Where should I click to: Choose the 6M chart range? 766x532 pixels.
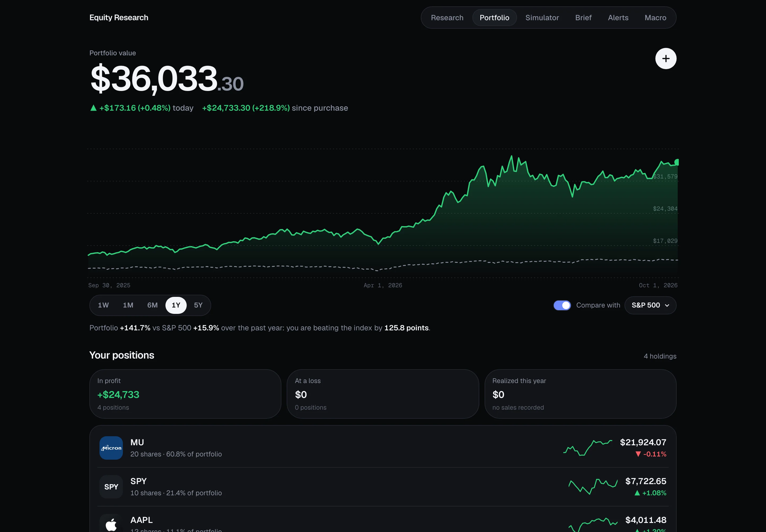tap(152, 305)
